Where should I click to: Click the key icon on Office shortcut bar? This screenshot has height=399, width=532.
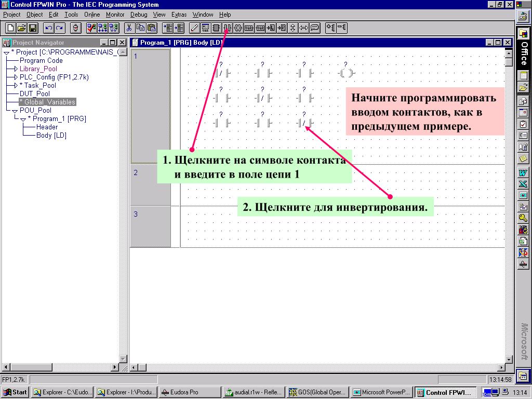pyautogui.click(x=523, y=218)
